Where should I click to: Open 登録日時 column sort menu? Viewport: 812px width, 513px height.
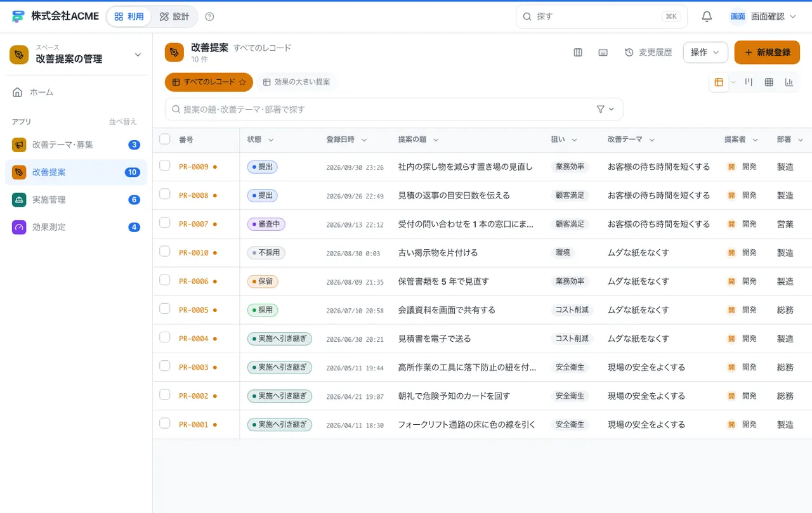click(364, 140)
